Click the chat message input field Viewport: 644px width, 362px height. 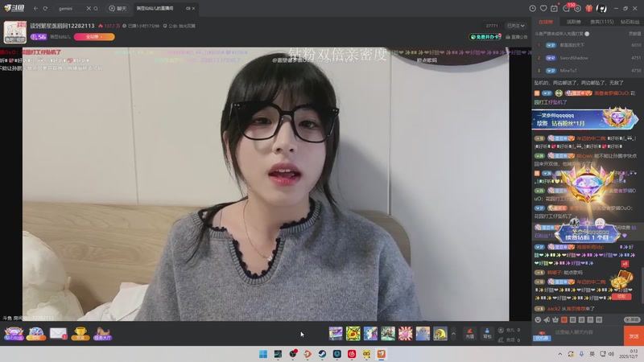[588, 332]
